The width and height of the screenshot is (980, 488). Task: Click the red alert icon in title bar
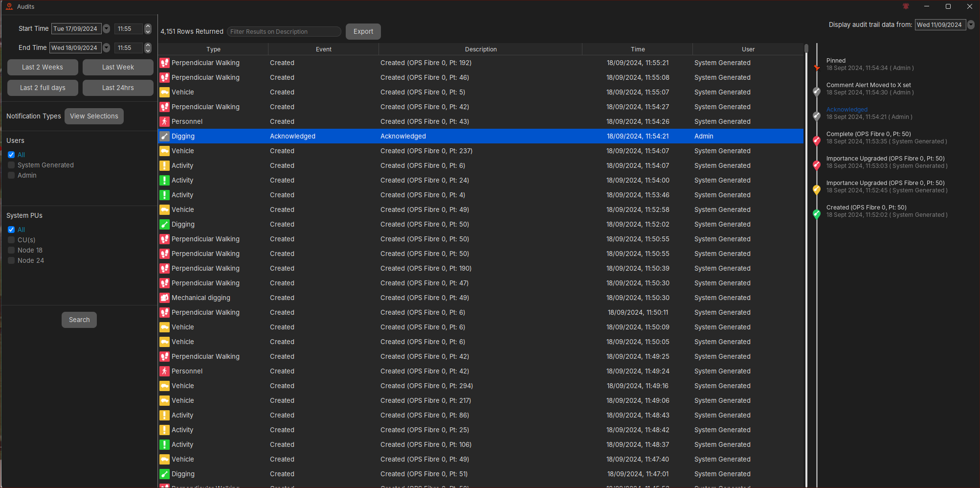pyautogui.click(x=906, y=6)
